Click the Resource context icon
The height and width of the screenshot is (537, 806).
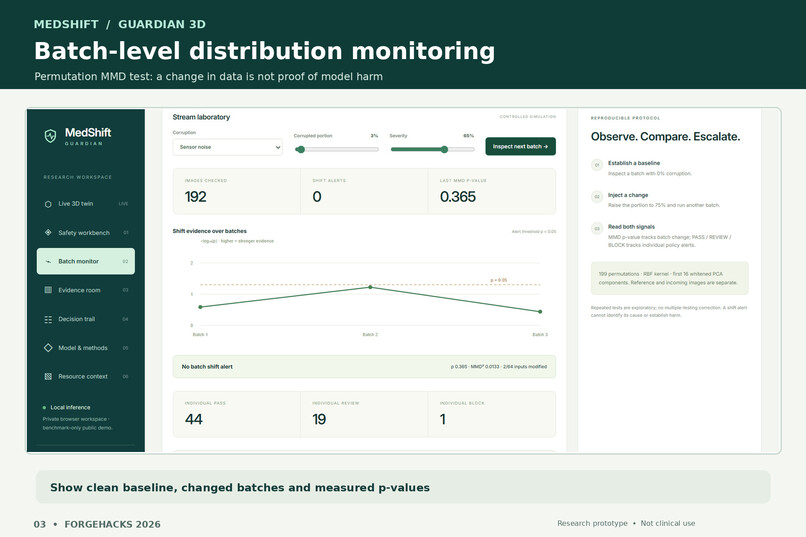click(48, 377)
